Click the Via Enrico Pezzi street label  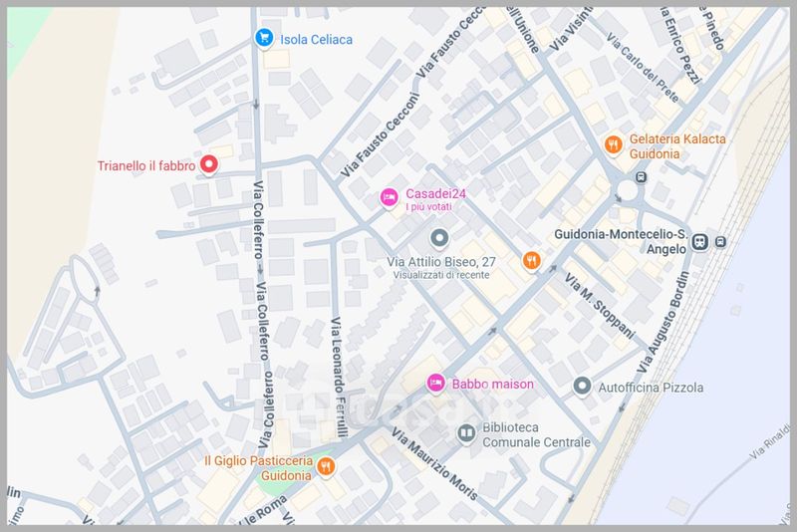(680, 45)
